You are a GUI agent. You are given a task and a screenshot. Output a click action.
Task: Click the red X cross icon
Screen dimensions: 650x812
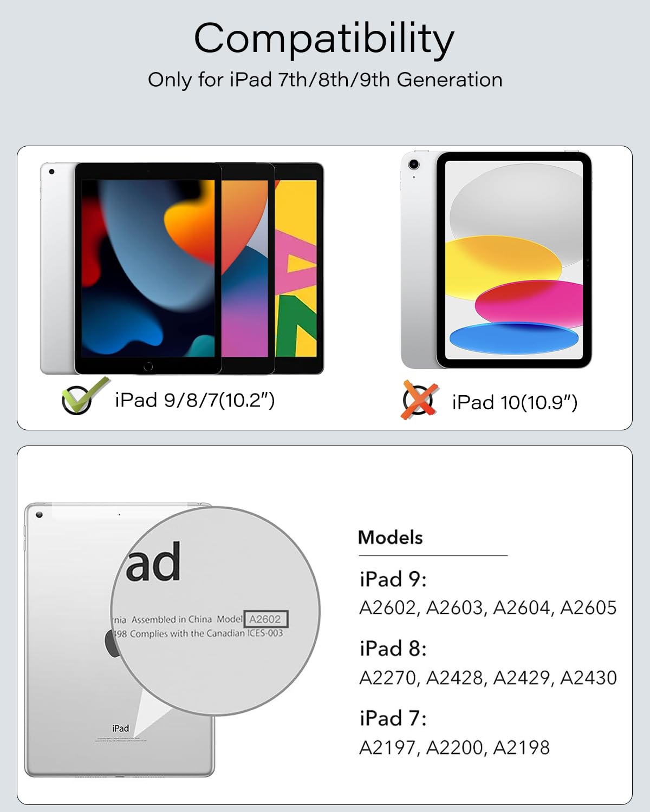(x=420, y=400)
